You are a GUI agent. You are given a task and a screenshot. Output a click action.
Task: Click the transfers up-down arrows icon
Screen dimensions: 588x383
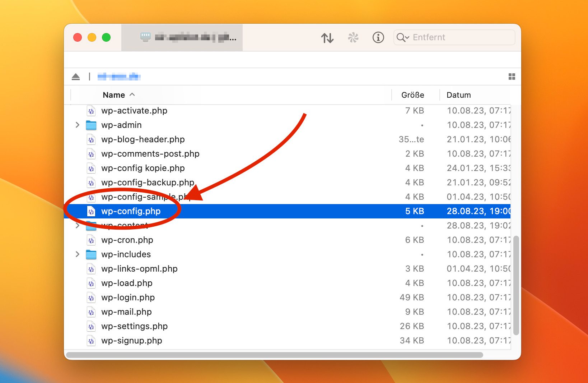click(327, 38)
